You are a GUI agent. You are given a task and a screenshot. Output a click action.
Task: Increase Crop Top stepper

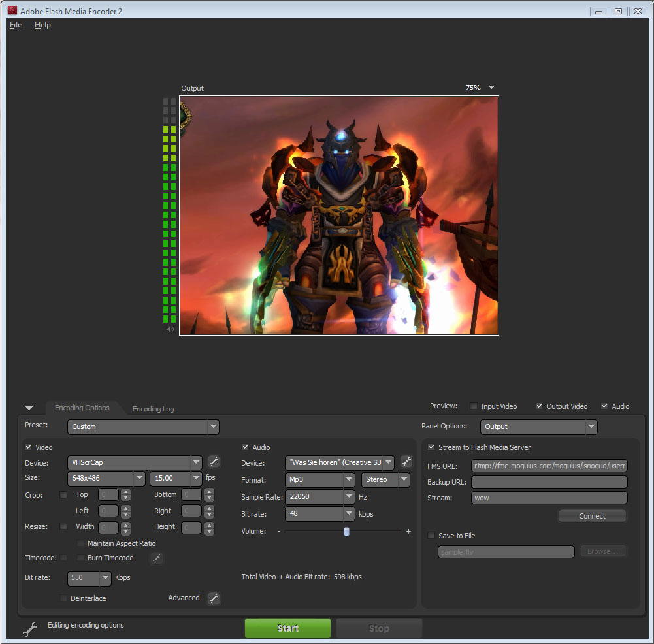[125, 492]
